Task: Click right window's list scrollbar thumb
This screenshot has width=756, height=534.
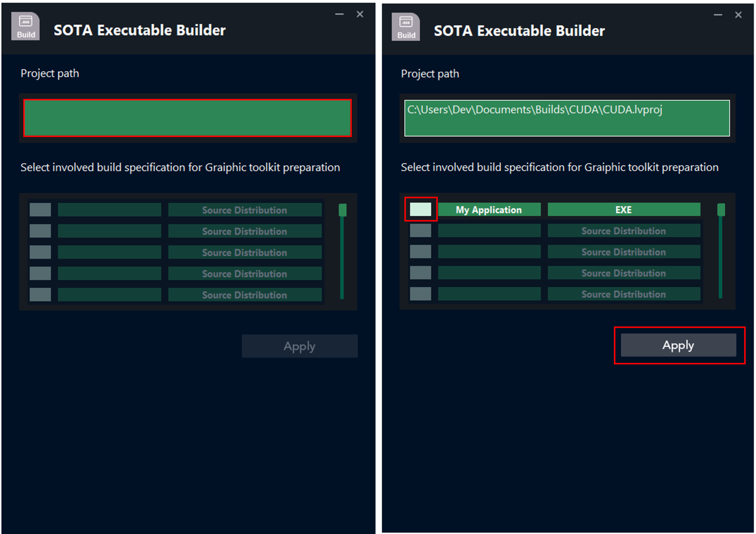Action: pyautogui.click(x=721, y=210)
